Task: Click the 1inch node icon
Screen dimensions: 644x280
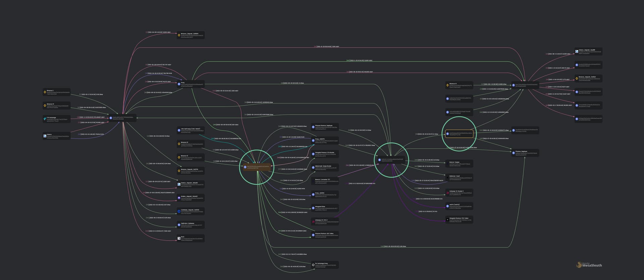Action: (x=179, y=238)
